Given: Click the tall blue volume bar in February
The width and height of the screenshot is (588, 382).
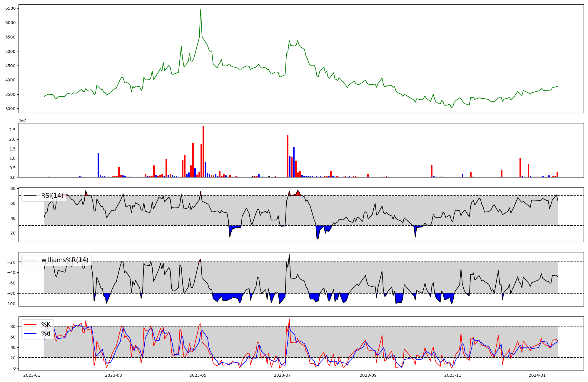Looking at the screenshot, I should tap(98, 165).
